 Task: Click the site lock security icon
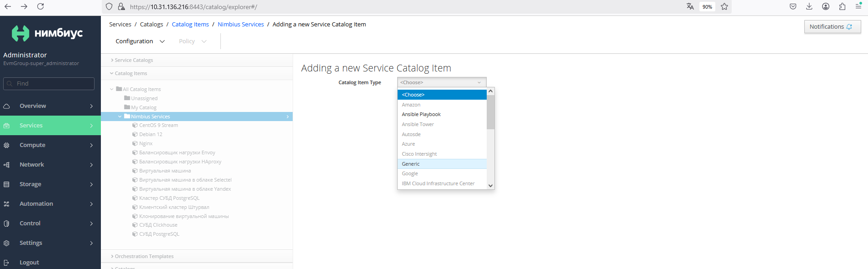121,6
